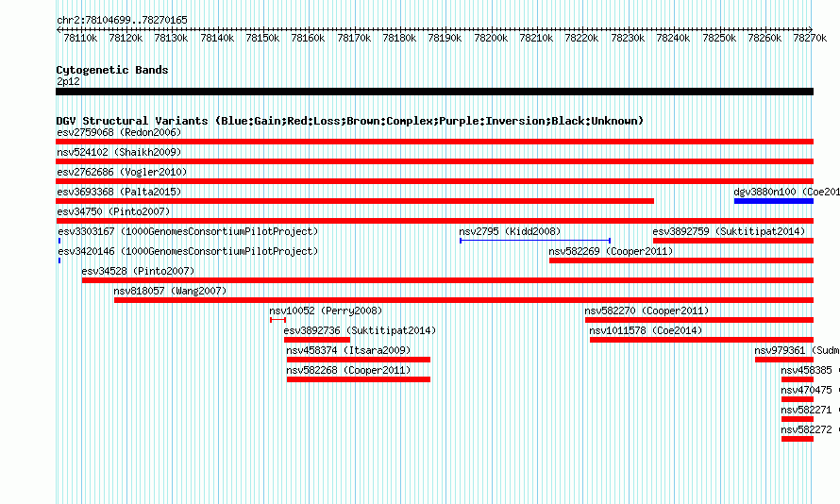This screenshot has width=840, height=504.
Task: Click the small blue marker under esv3420146
Action: pos(59,260)
